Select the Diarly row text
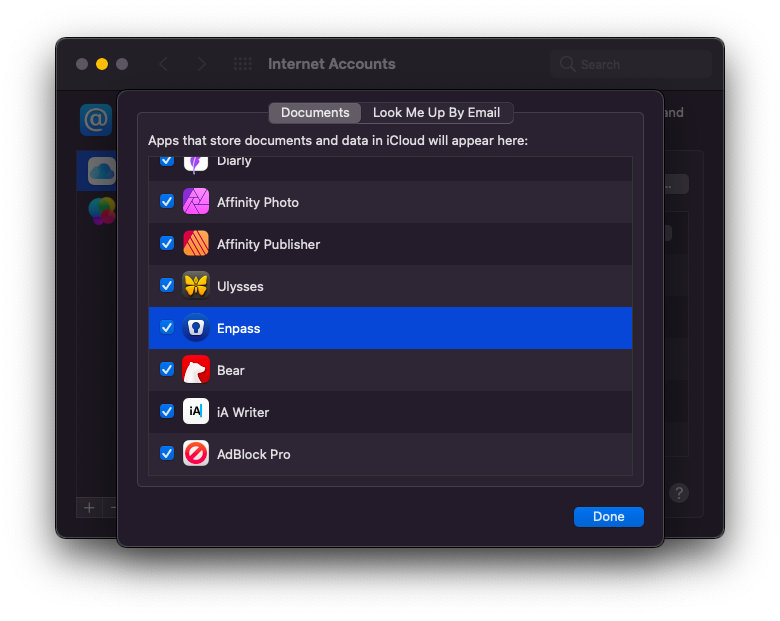 [234, 162]
